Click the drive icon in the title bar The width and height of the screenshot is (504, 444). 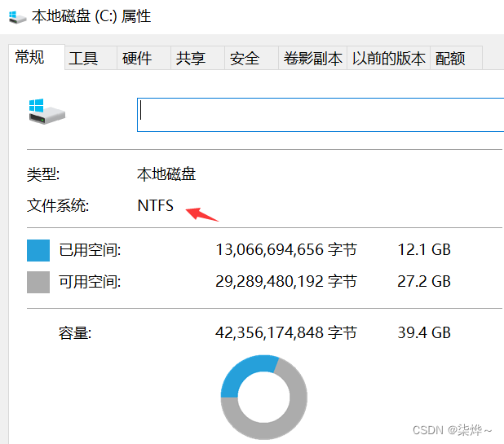[x=15, y=16]
